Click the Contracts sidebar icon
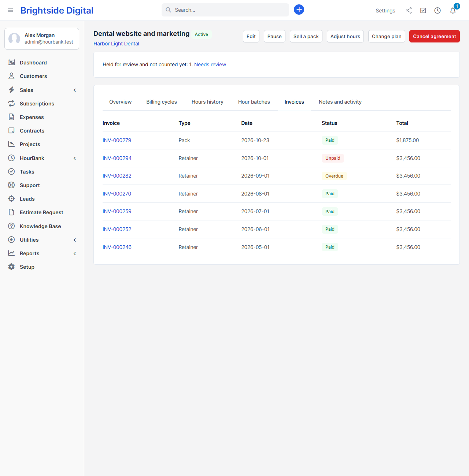469x476 pixels. (x=12, y=131)
